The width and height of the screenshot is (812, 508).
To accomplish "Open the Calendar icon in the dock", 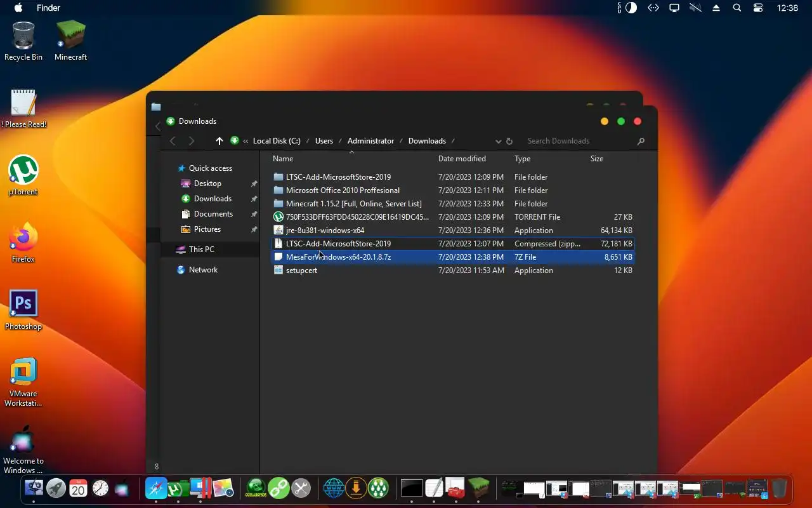I will [78, 488].
